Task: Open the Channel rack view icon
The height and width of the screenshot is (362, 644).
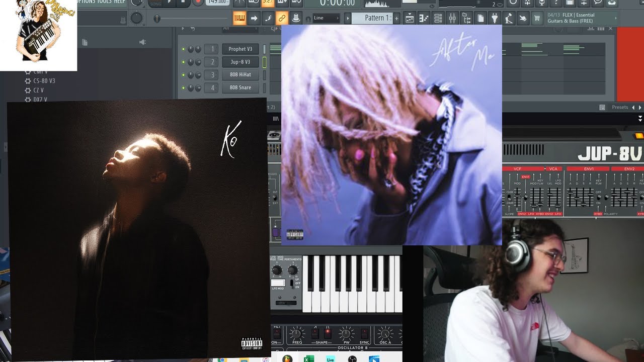Action: [438, 18]
